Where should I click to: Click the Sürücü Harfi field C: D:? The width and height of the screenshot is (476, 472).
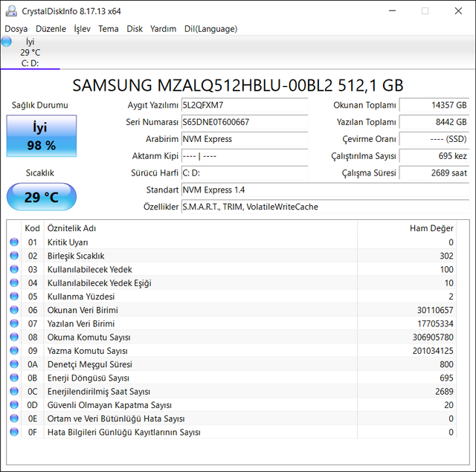point(245,173)
